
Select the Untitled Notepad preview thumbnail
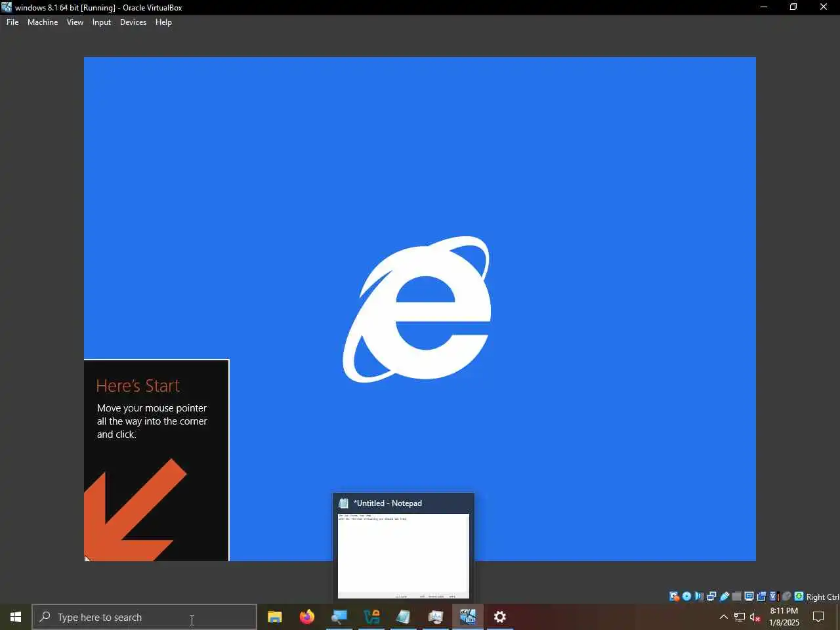[403, 556]
